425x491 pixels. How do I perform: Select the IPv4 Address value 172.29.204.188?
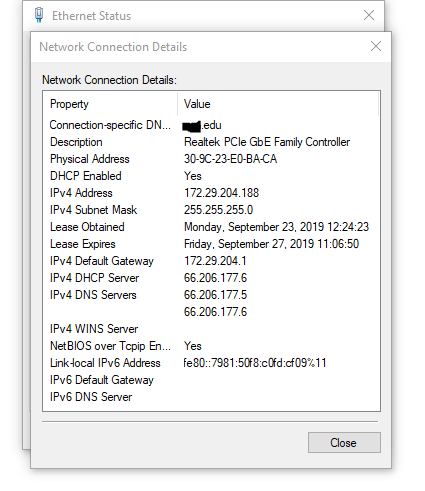[221, 193]
